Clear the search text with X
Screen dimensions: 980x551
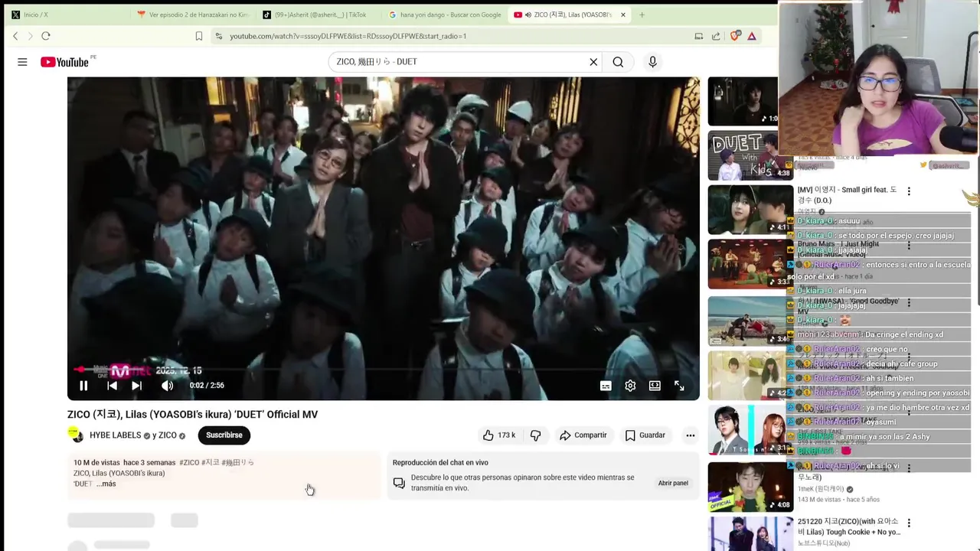[x=593, y=62]
